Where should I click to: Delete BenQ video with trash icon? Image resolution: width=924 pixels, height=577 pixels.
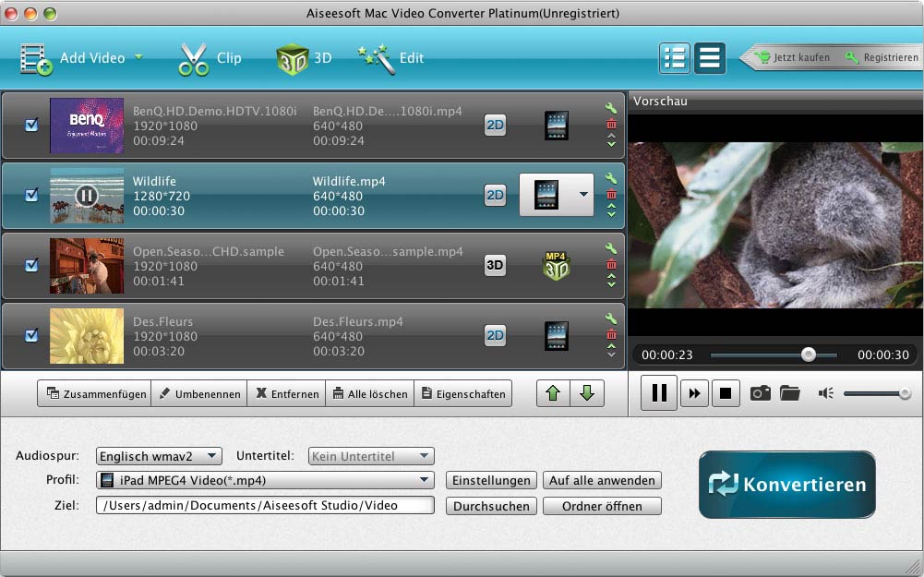(611, 124)
